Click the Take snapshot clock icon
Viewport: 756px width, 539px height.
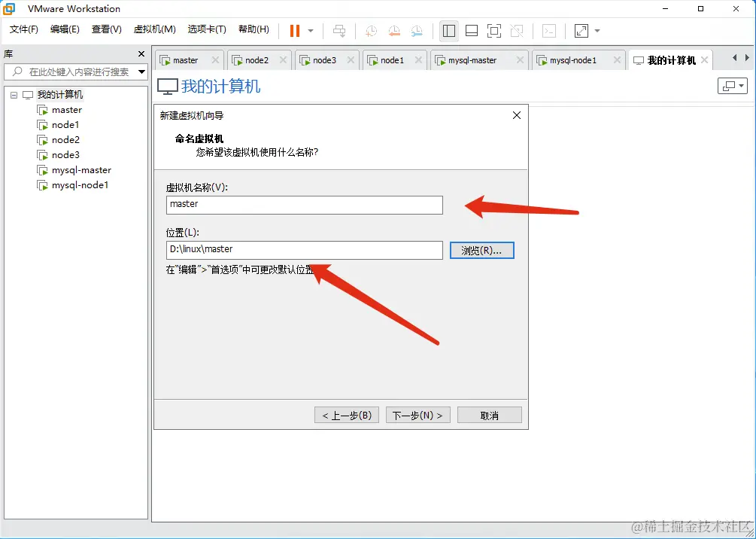[372, 31]
